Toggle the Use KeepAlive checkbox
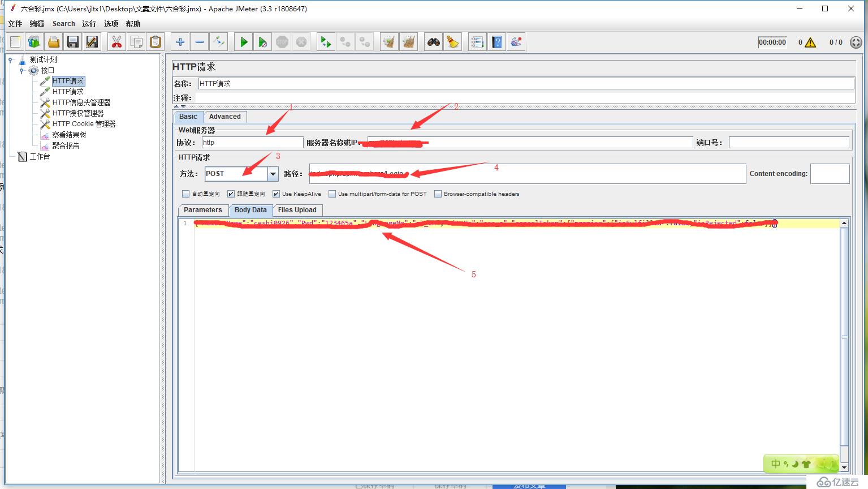Screen dimensions: 868x489 coord(276,194)
